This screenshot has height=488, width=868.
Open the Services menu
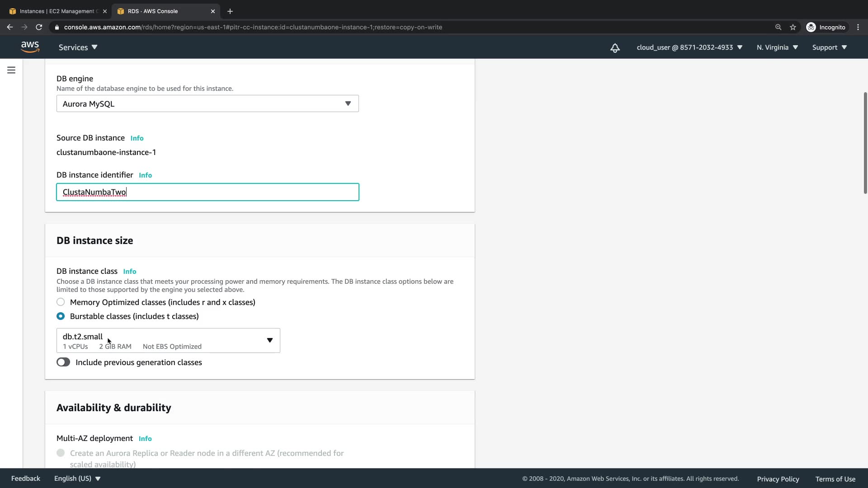(78, 47)
